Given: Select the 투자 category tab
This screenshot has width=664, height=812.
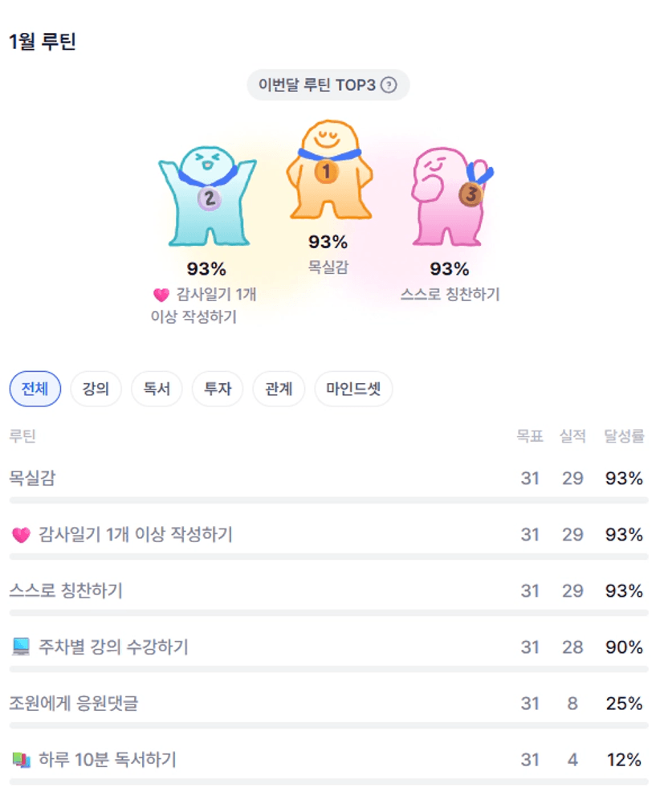Looking at the screenshot, I should (218, 390).
